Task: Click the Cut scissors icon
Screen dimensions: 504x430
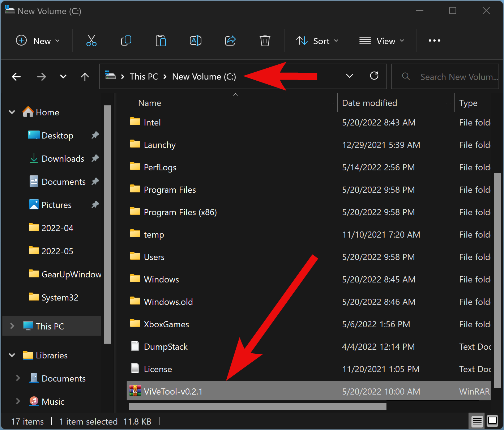Action: click(x=91, y=41)
